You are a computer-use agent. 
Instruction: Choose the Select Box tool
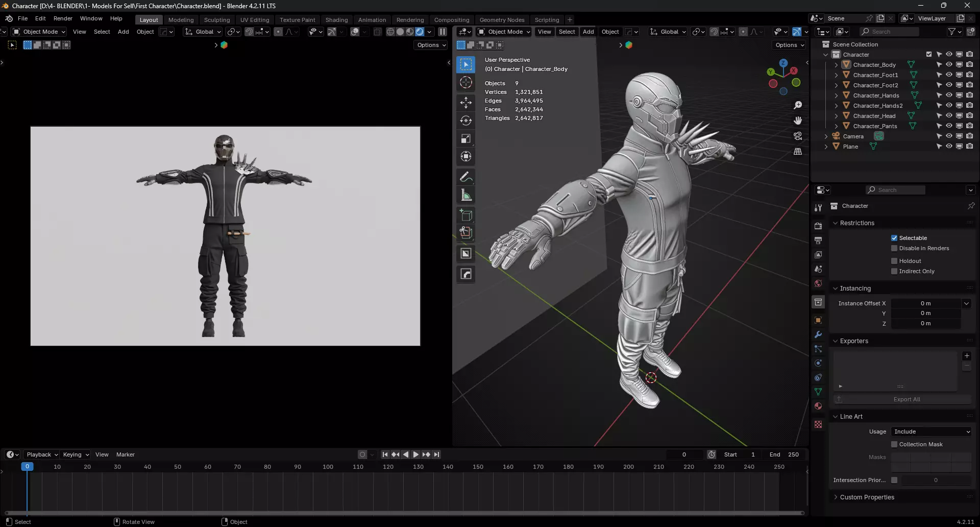click(465, 64)
